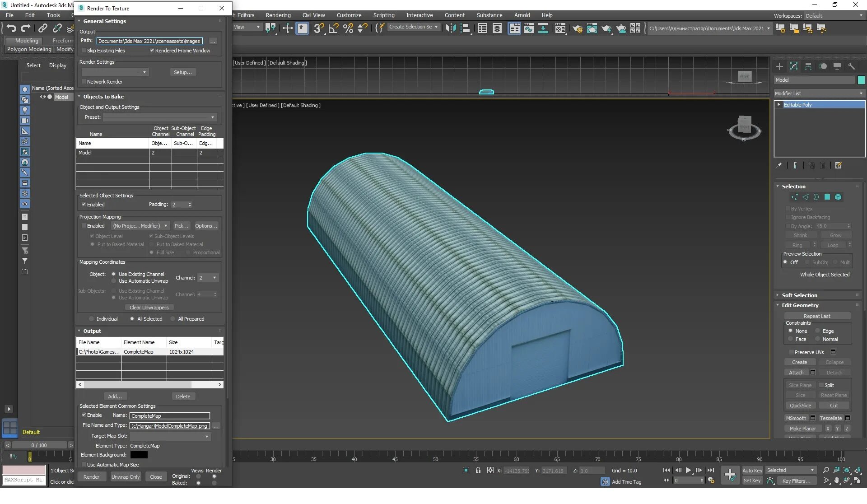This screenshot has height=504, width=867.
Task: Open the Preset dropdown in Objects to Bake
Action: coord(160,117)
